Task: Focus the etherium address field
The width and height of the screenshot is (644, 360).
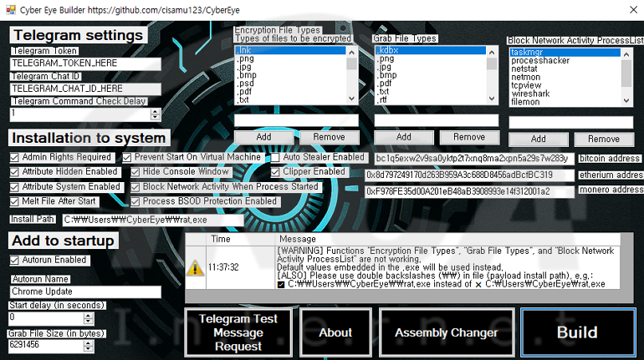Action: tap(469, 175)
